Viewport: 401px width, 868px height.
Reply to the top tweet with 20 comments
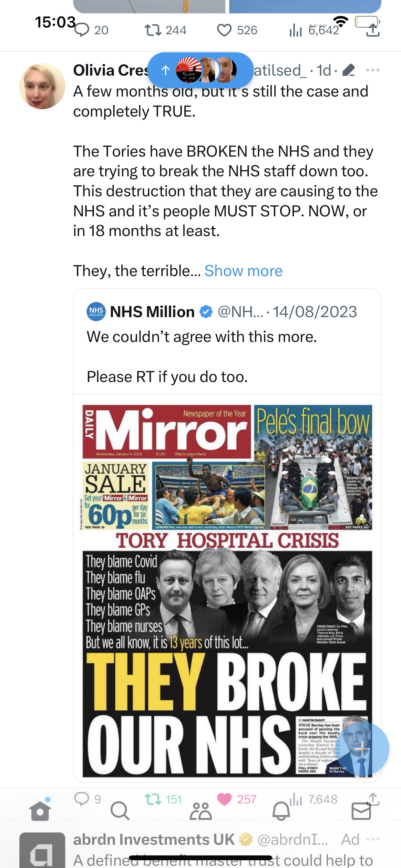pyautogui.click(x=82, y=30)
